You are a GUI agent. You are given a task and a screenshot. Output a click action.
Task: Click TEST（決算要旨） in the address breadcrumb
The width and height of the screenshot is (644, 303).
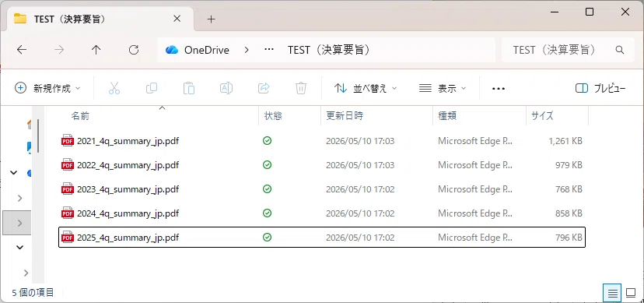[x=331, y=50]
